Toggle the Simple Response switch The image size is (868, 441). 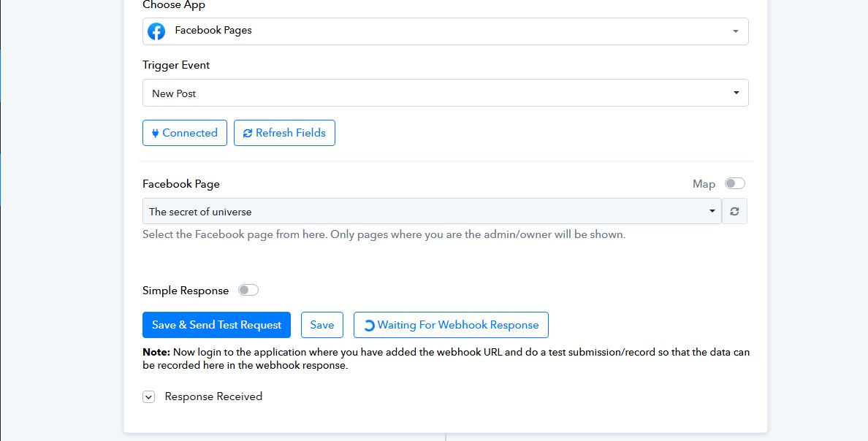[x=248, y=290]
